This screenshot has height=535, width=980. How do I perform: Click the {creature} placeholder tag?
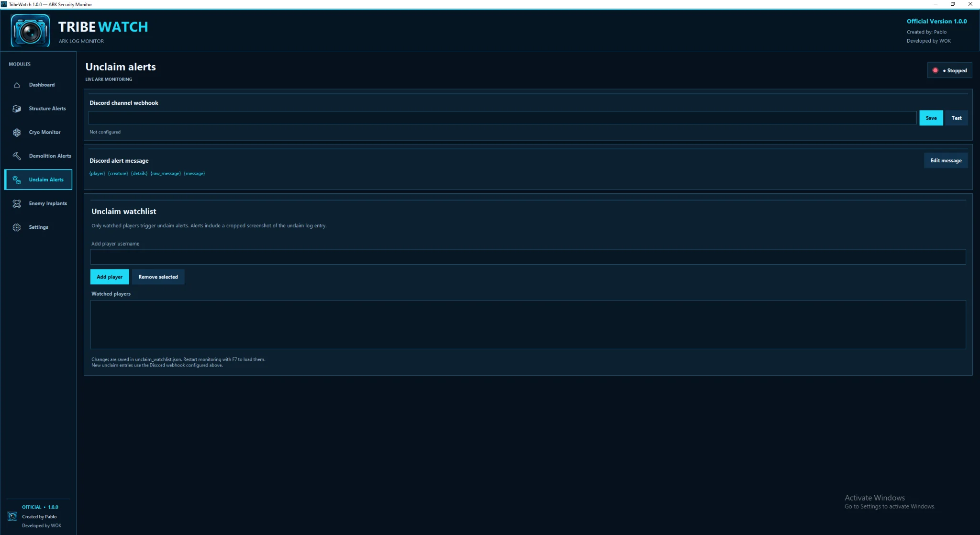click(x=118, y=174)
